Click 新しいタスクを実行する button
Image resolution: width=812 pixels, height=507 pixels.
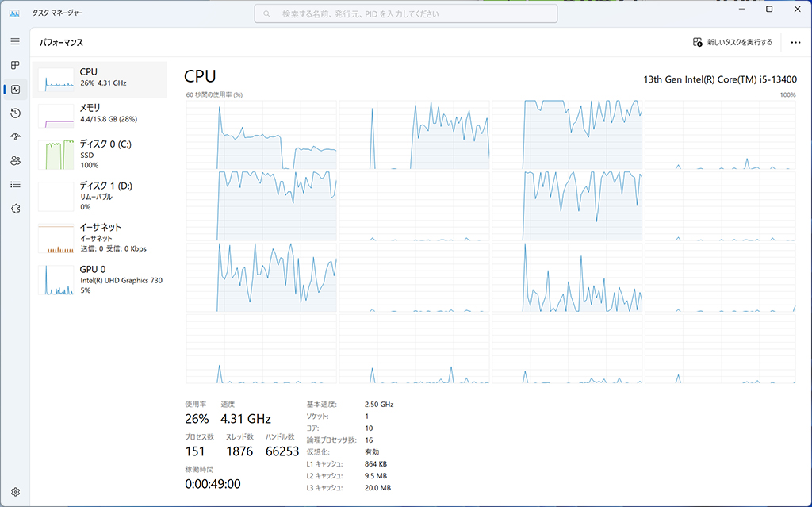733,43
